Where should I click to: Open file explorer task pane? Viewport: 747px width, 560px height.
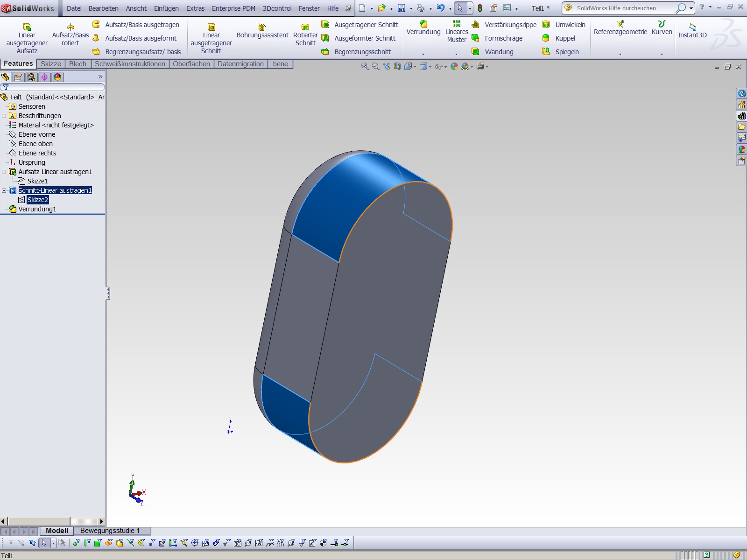click(741, 127)
